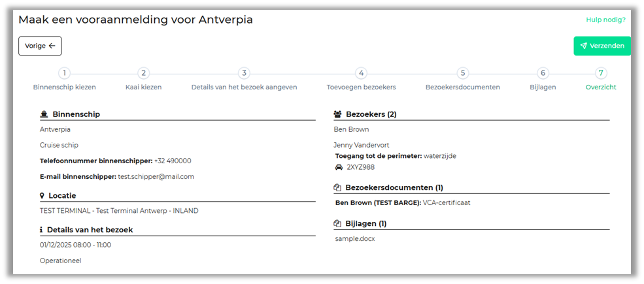Click the email test.schipper@mail.com
Viewport: 644px width, 284px height.
pyautogui.click(x=156, y=176)
